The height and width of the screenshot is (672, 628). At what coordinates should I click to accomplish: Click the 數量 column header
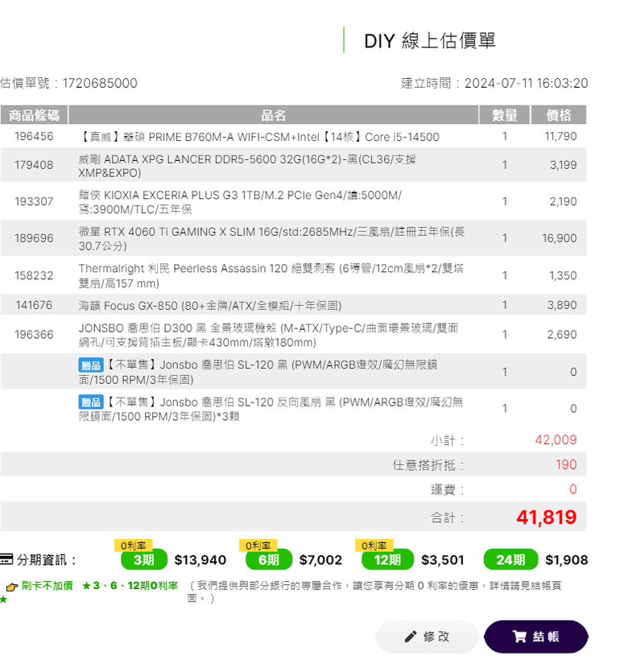click(x=505, y=115)
